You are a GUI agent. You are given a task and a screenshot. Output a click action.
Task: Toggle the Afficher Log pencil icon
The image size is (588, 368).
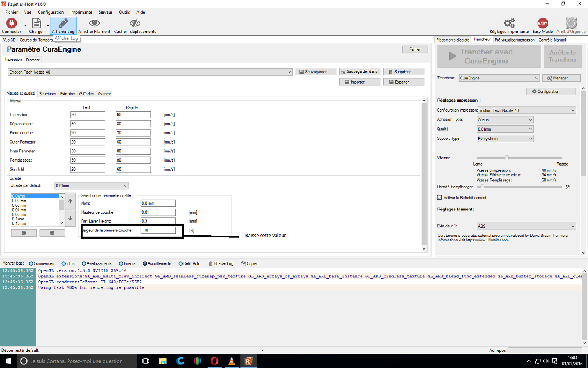(63, 23)
